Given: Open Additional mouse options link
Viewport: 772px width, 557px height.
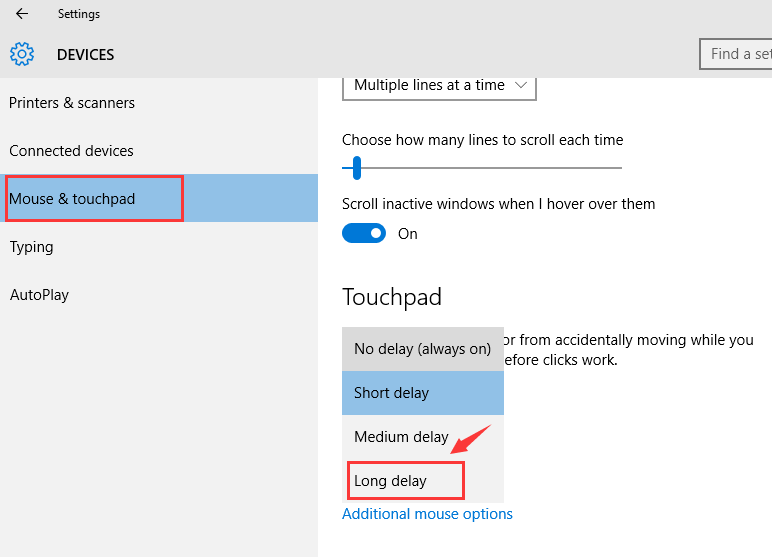Looking at the screenshot, I should click(x=427, y=514).
